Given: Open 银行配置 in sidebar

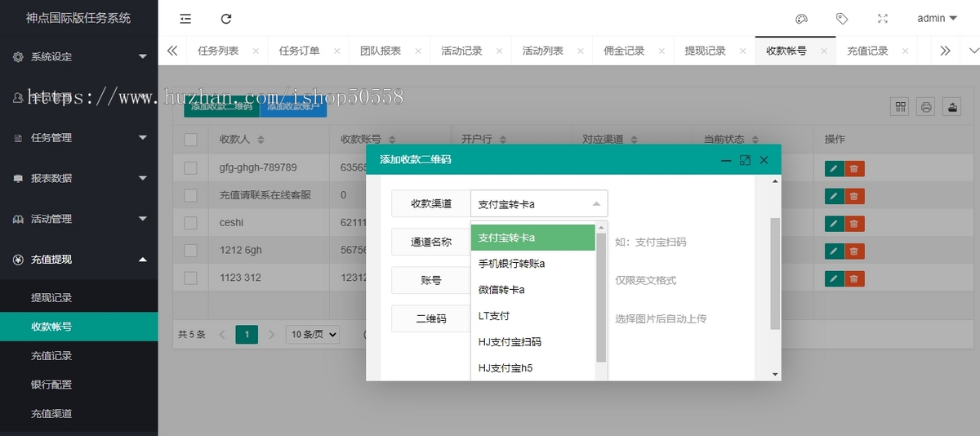Looking at the screenshot, I should (x=79, y=385).
